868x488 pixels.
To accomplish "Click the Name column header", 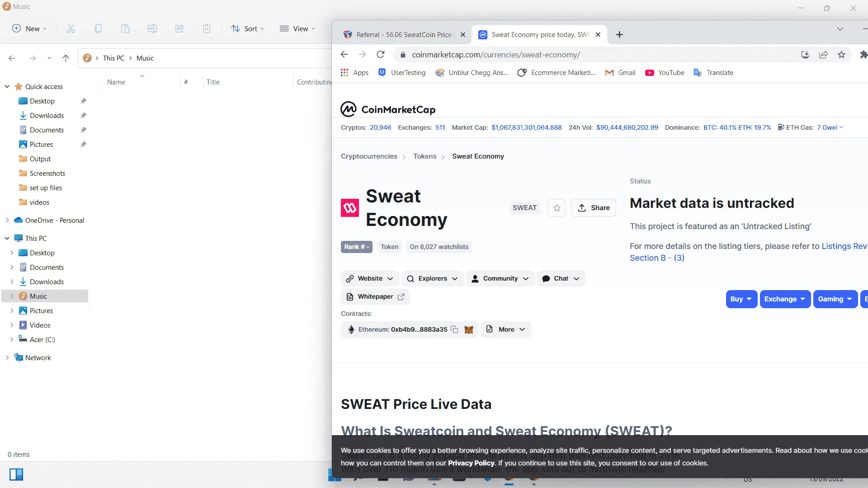I will pos(116,82).
